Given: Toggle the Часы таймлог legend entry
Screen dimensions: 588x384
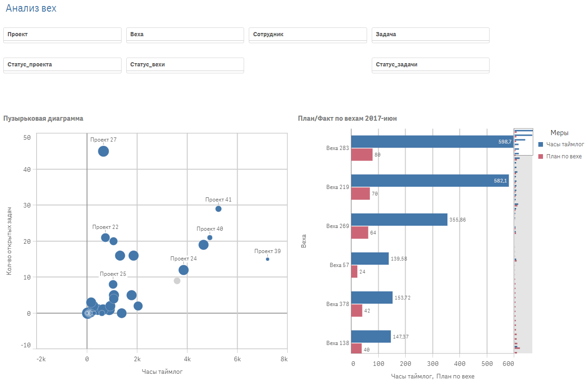Looking at the screenshot, I should [x=565, y=143].
